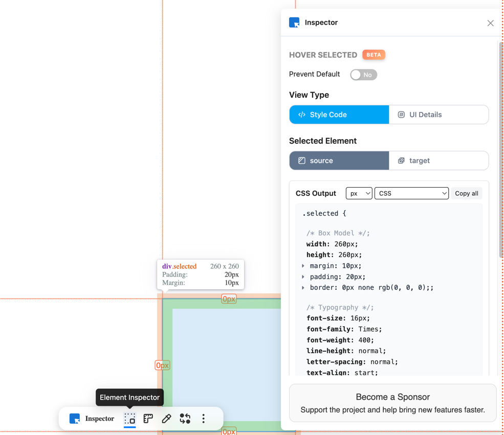Select the target element tab

[439, 161]
